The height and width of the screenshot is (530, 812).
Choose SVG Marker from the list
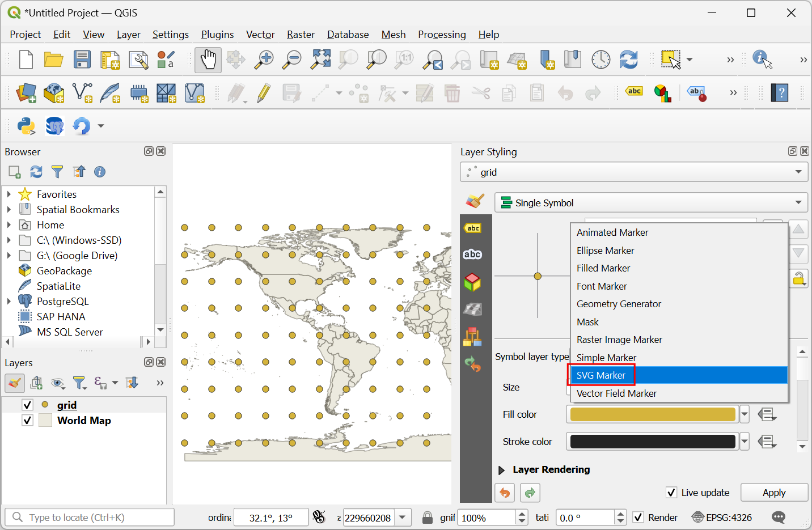point(601,375)
